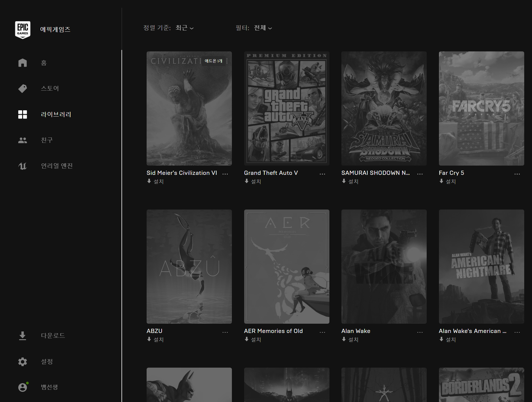532x402 pixels.
Task: Open the Friends people icon
Action: click(22, 140)
